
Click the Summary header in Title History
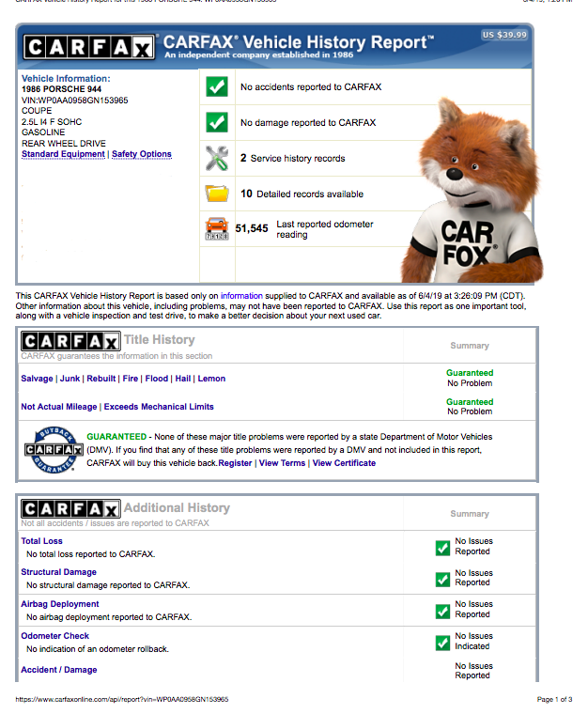pos(470,346)
